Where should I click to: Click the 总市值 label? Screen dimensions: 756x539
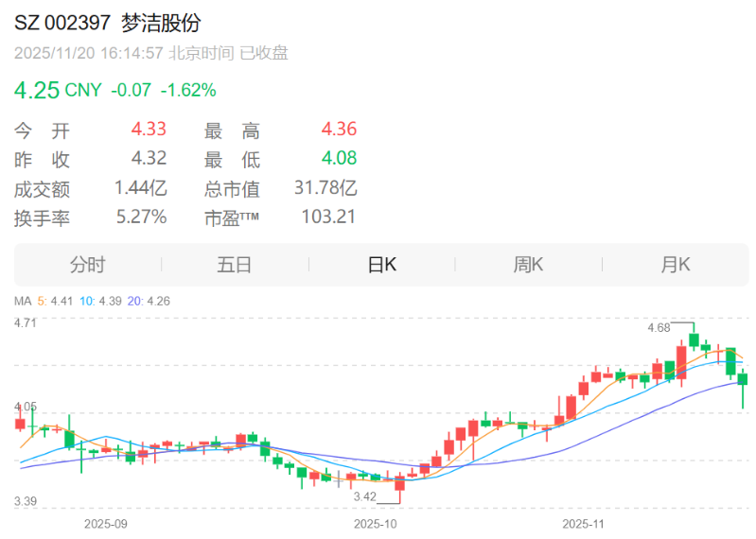click(232, 189)
